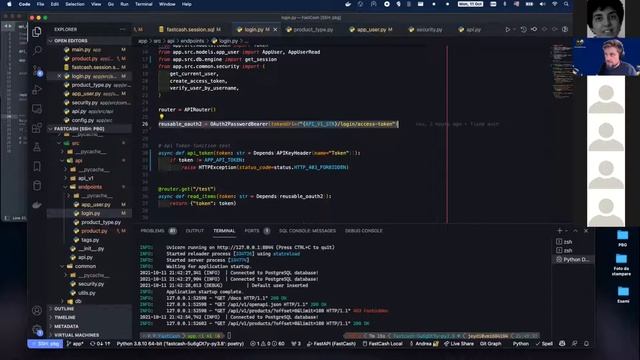
Task: Click the notifications bell in status bar
Action: click(586, 344)
